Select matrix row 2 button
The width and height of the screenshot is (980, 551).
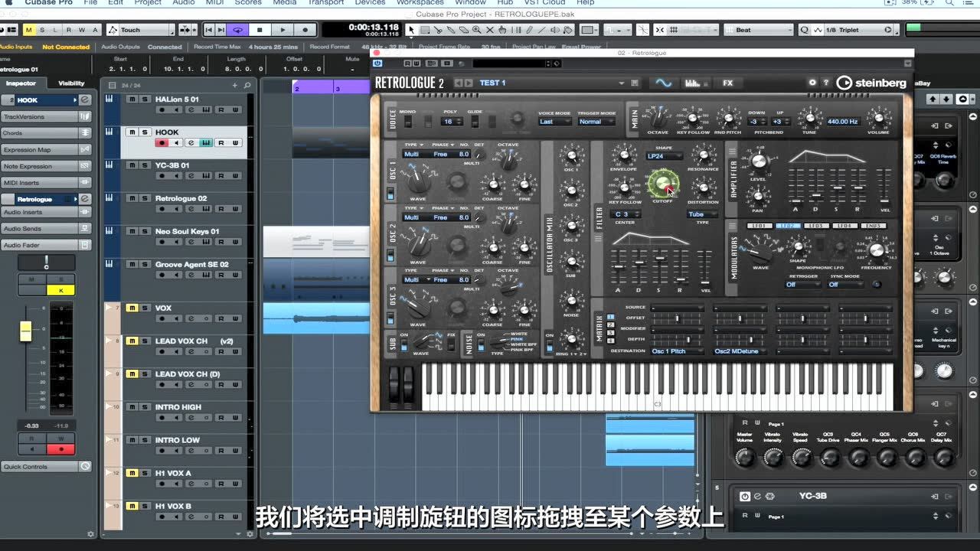click(x=611, y=324)
